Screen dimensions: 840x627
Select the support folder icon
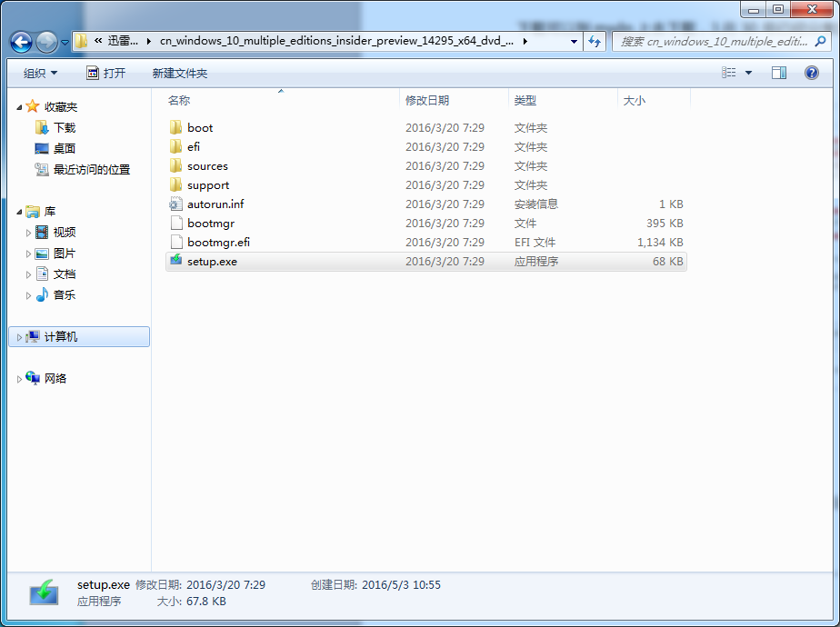[175, 184]
